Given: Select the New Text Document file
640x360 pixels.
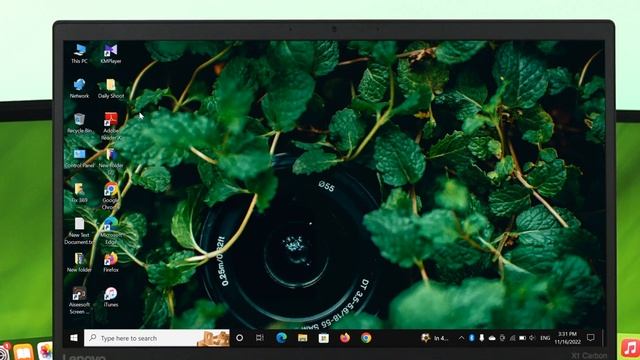Looking at the screenshot, I should 79,231.
